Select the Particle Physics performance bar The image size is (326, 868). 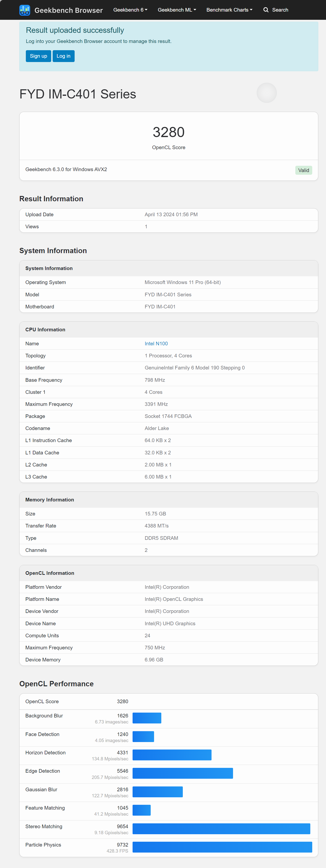pos(222,847)
